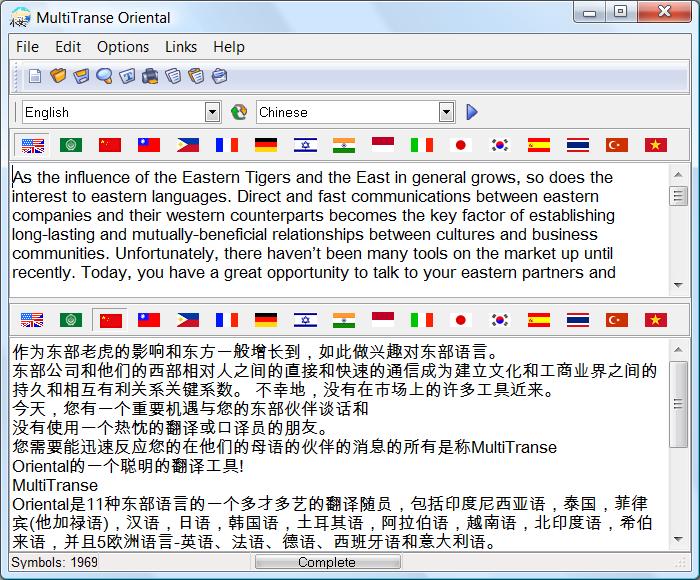Select German flag in source language row
Viewport: 700px width, 580px height.
(266, 145)
